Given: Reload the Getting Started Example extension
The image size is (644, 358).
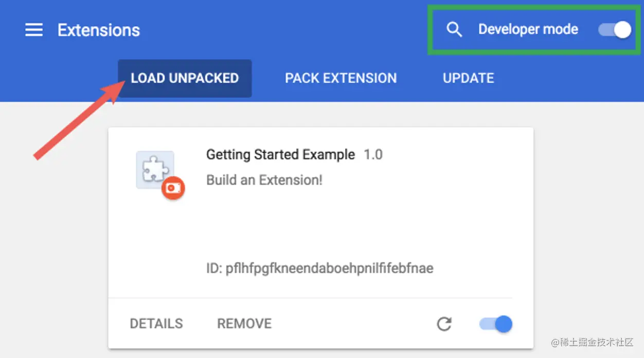Looking at the screenshot, I should 443,324.
